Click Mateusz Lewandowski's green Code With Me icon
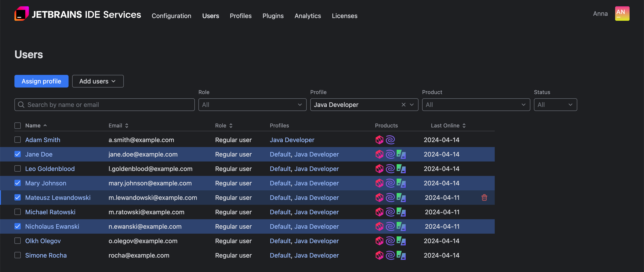Image resolution: width=644 pixels, height=272 pixels. [x=401, y=198]
